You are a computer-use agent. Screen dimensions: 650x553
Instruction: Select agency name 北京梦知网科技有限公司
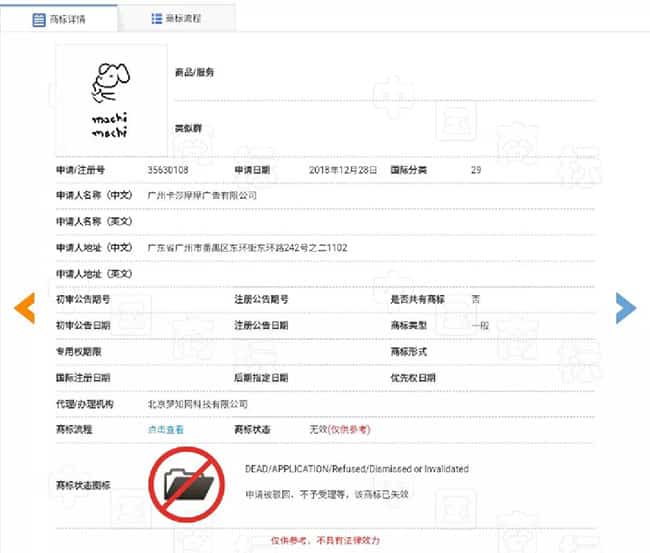[x=198, y=404]
